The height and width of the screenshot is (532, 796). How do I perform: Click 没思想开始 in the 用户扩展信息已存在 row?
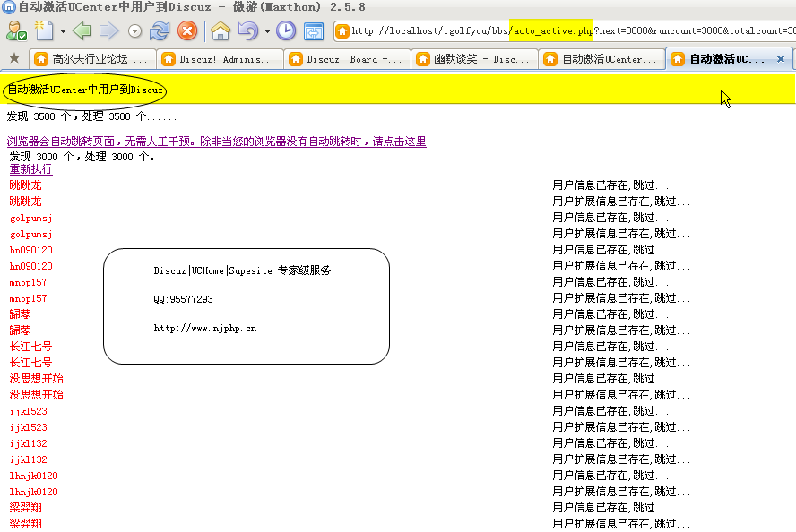tap(37, 395)
